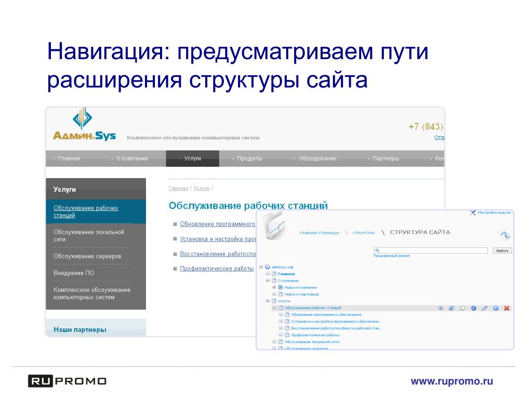Click the pencil edit icon in the highlighted row
The height and width of the screenshot is (399, 532).
(x=485, y=308)
